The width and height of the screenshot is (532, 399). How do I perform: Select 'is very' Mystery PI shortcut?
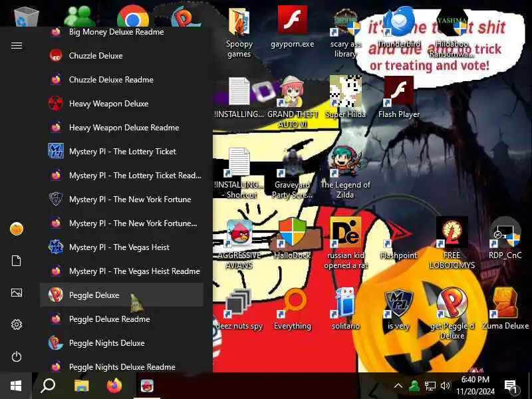tap(398, 310)
